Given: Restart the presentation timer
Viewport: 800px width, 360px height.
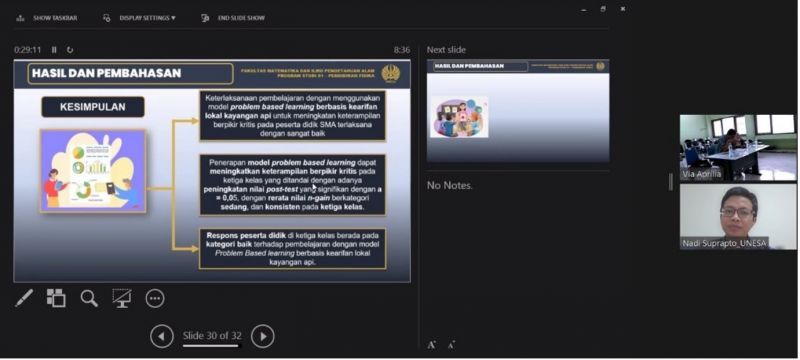Looking at the screenshot, I should click(x=70, y=50).
